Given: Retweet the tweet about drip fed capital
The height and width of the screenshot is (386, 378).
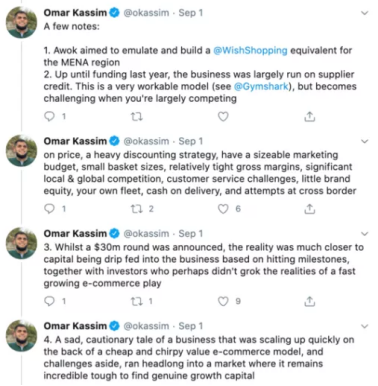Looking at the screenshot, I should [136, 301].
